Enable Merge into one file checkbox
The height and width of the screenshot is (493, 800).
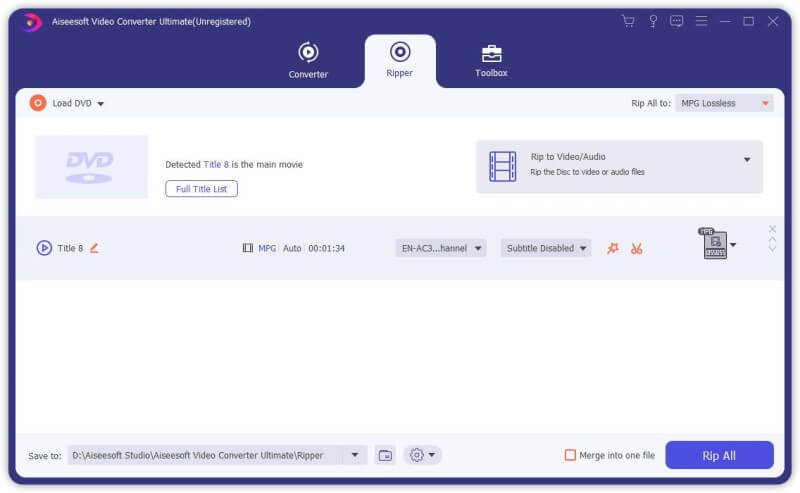[x=570, y=455]
